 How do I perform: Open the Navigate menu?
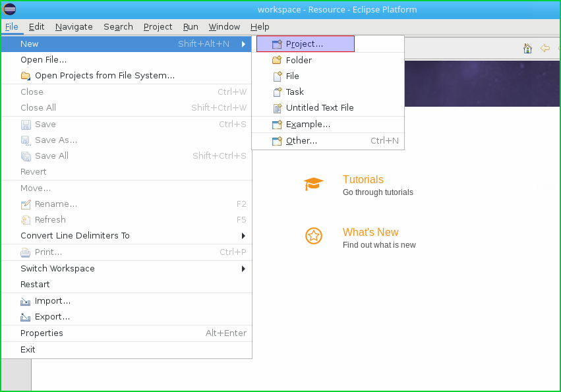pyautogui.click(x=74, y=27)
